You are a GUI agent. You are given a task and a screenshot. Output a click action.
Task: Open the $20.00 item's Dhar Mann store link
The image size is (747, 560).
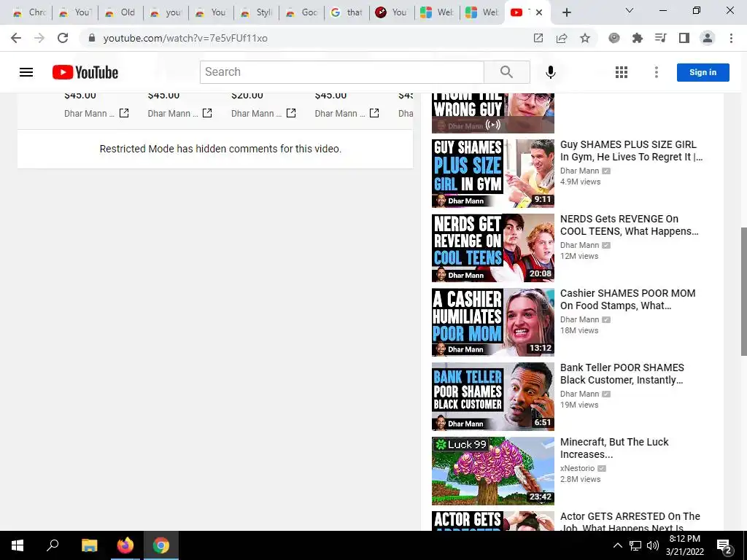click(x=291, y=113)
